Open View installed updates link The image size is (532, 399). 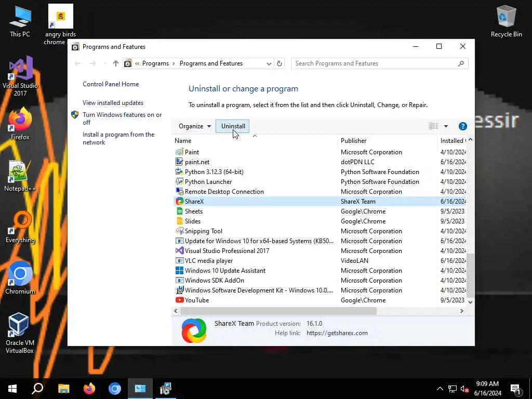tap(113, 103)
